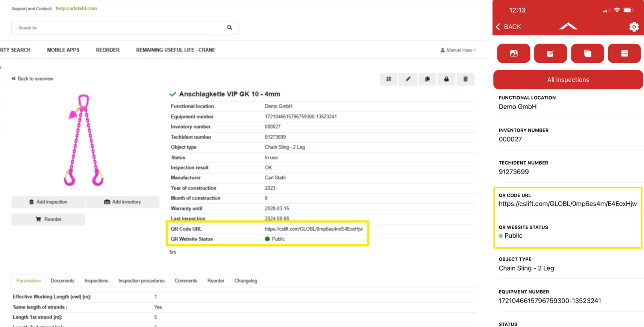
Task: Click the lock icon in toolbar
Action: point(446,79)
